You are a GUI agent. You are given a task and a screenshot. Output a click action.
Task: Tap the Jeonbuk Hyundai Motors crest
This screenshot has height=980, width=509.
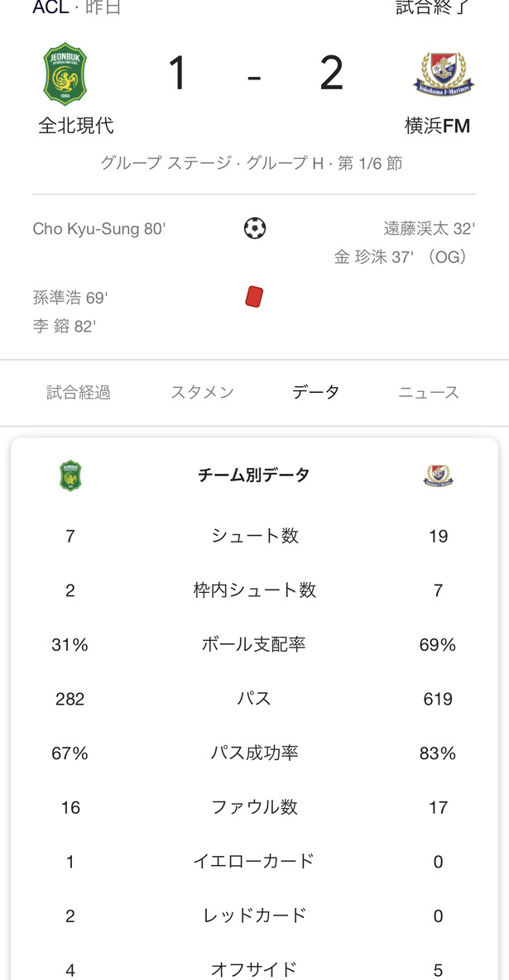(x=65, y=74)
